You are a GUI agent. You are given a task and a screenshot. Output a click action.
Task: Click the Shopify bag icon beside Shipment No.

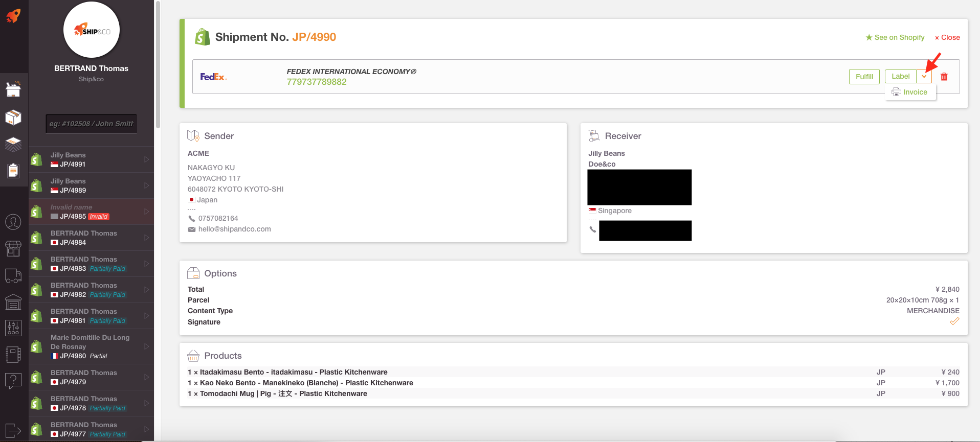(203, 37)
